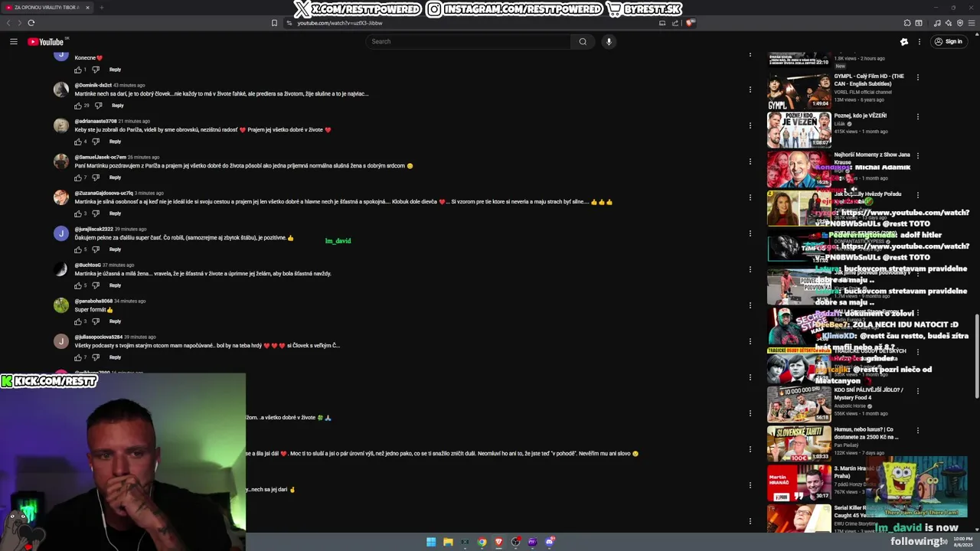Viewport: 980px width, 551px height.
Task: Open action menu for @SamuelJasek-oc7em comment
Action: 750,161
